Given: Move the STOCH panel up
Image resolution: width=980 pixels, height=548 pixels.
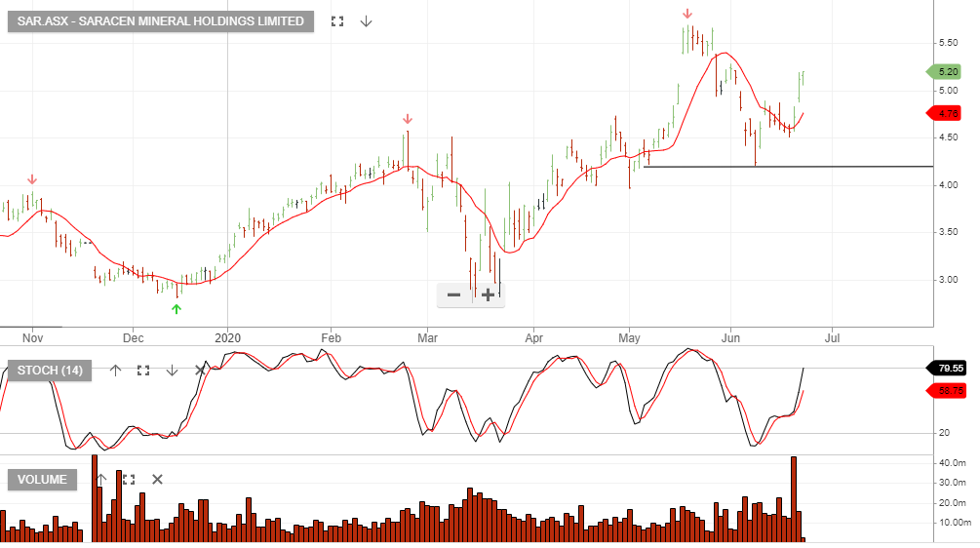Looking at the screenshot, I should (x=116, y=371).
